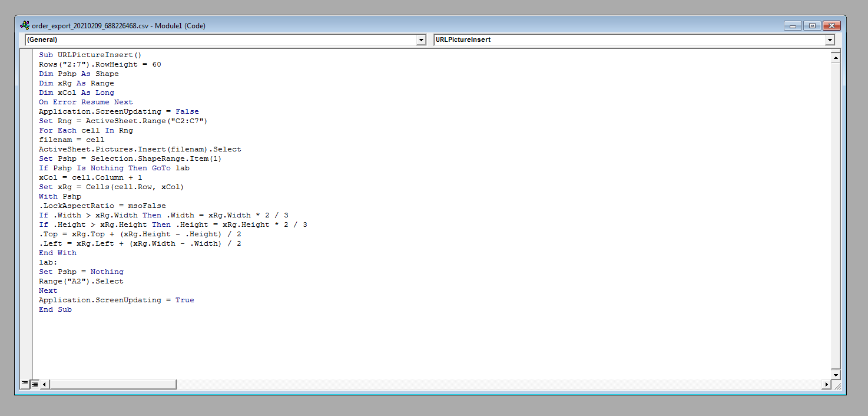This screenshot has height=416, width=868.
Task: Click the 'Dim Pshp As Shape' line
Action: click(x=79, y=74)
